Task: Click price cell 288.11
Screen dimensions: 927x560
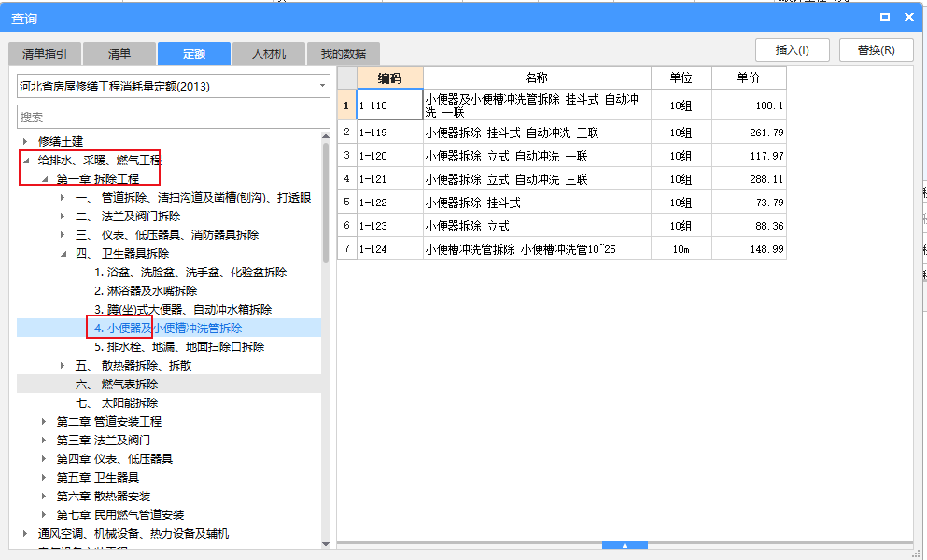Action: click(x=749, y=179)
